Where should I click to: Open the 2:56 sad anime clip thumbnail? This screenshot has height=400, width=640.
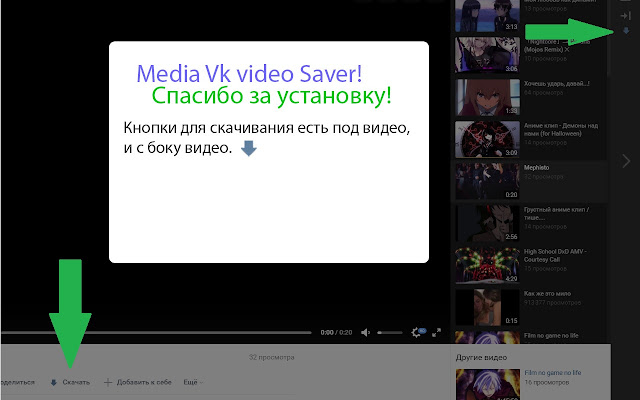[487, 223]
